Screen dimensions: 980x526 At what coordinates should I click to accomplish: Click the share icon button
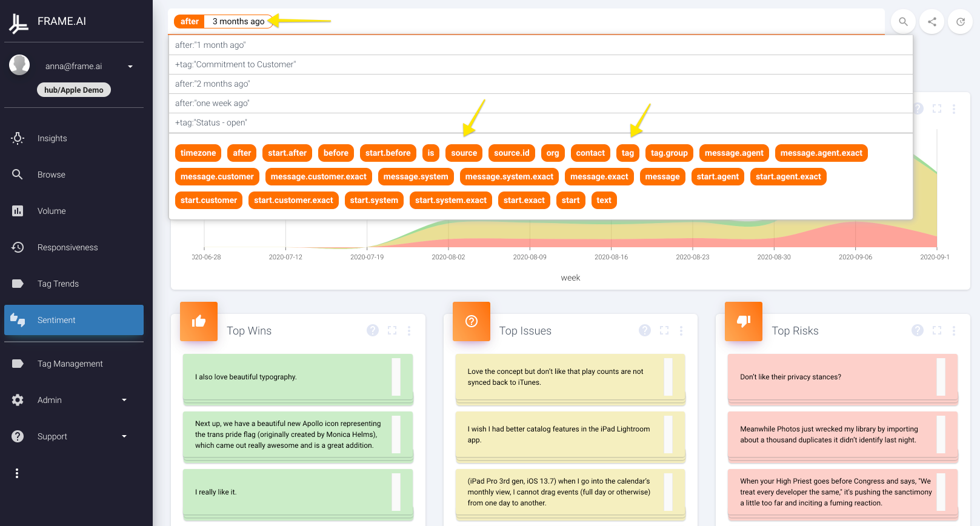point(932,22)
